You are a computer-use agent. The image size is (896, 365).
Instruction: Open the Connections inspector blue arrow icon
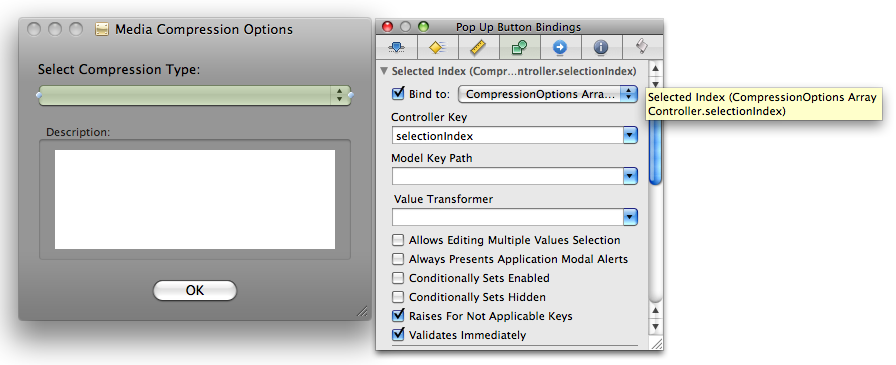tap(560, 47)
